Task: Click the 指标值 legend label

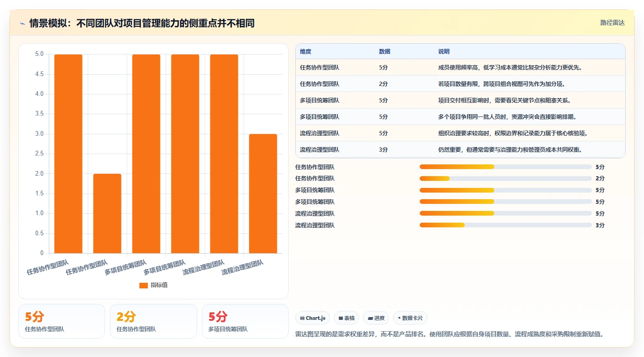Action: click(x=159, y=285)
